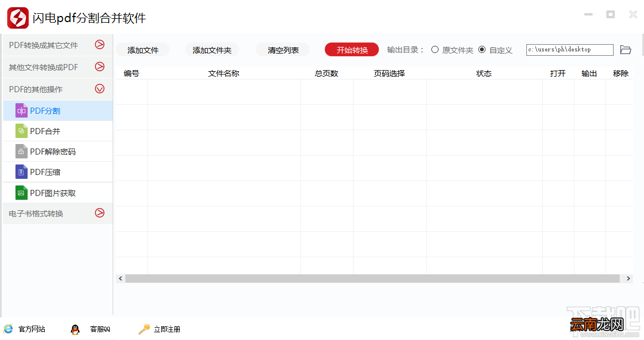
Task: Click the 状态 column header
Action: [484, 73]
